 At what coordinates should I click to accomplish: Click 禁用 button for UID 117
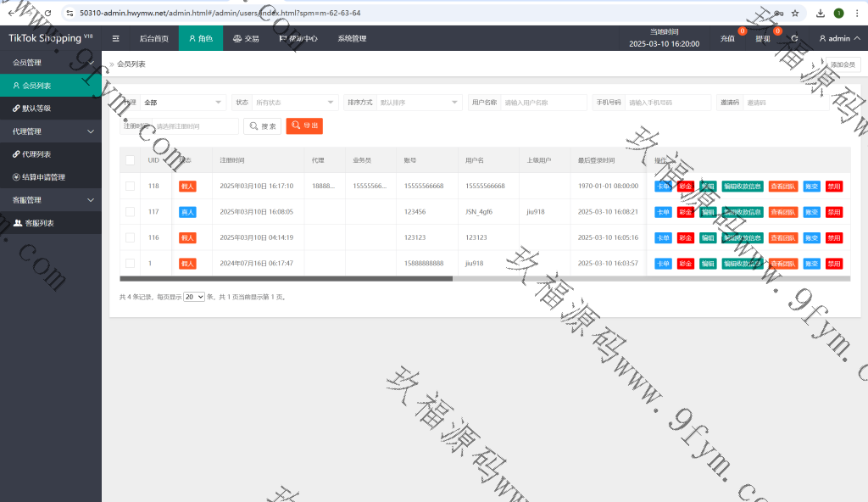[x=834, y=212]
